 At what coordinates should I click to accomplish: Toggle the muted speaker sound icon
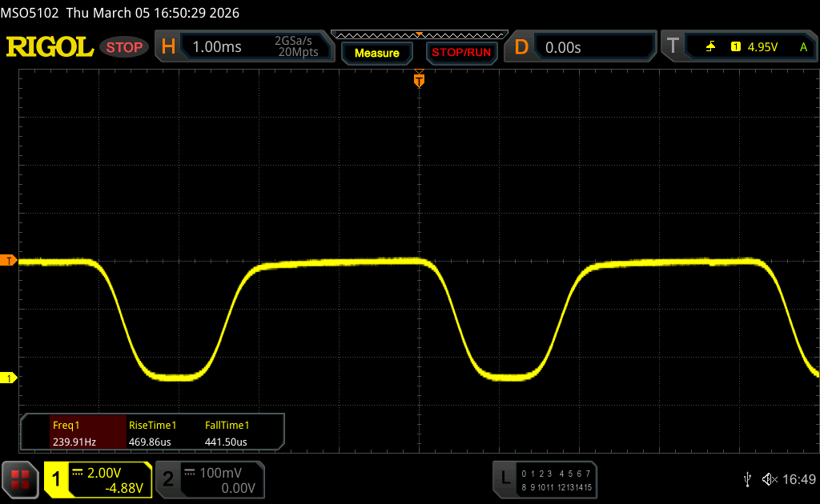pyautogui.click(x=770, y=479)
